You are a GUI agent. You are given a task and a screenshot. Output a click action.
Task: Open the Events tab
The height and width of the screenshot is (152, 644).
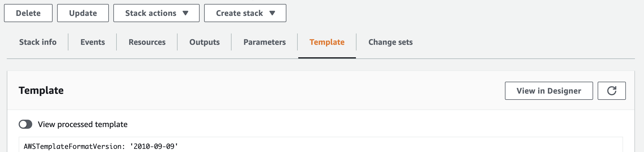(x=92, y=42)
